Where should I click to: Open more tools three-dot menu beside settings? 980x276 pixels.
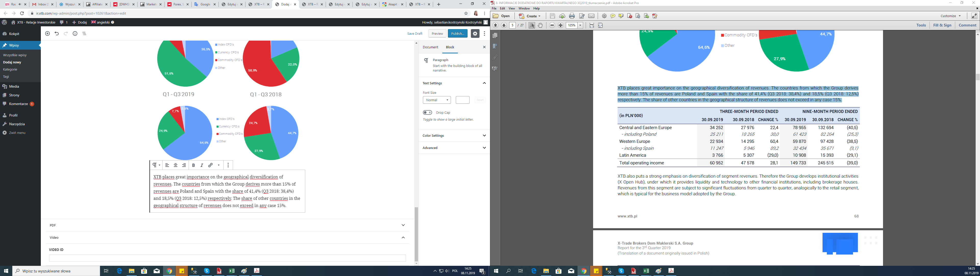click(x=484, y=33)
